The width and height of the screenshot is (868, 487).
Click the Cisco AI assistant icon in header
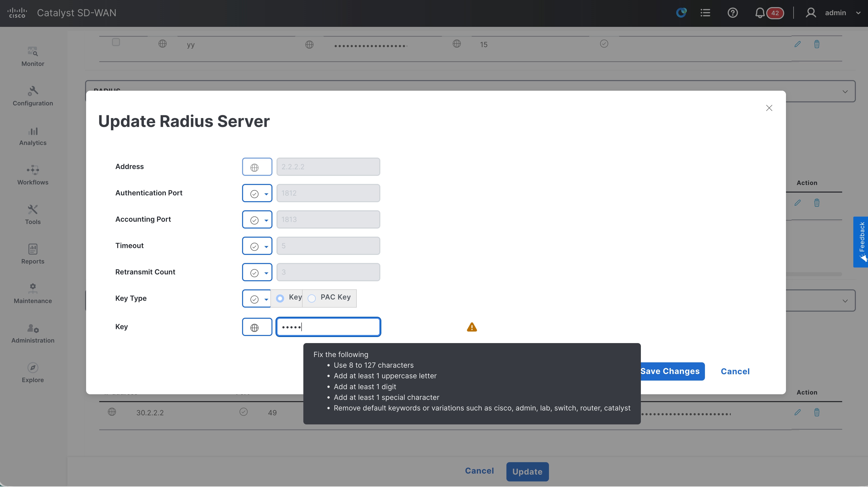coord(681,13)
